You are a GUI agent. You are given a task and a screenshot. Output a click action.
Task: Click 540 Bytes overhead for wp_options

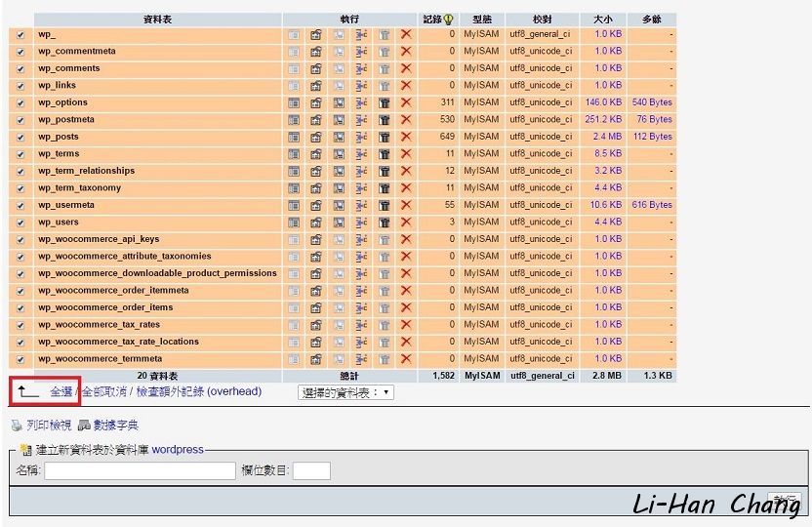pyautogui.click(x=652, y=102)
